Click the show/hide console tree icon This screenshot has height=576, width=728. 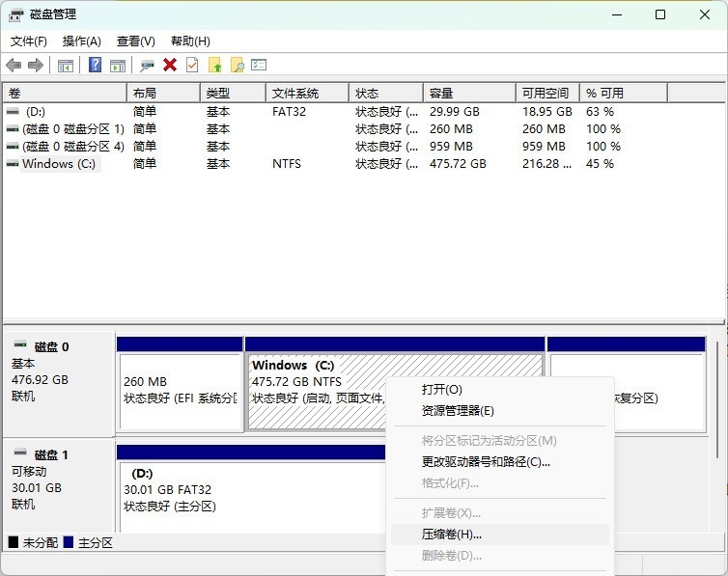[66, 65]
